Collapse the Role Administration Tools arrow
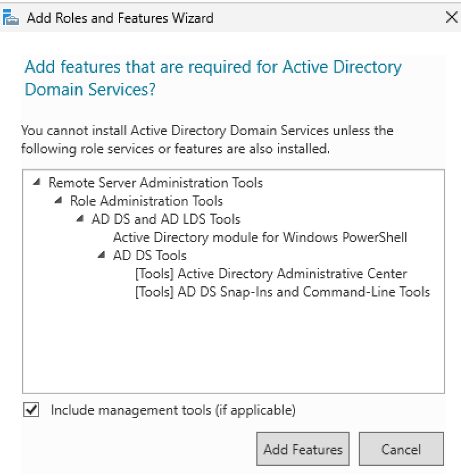This screenshot has width=461, height=476. click(x=59, y=201)
